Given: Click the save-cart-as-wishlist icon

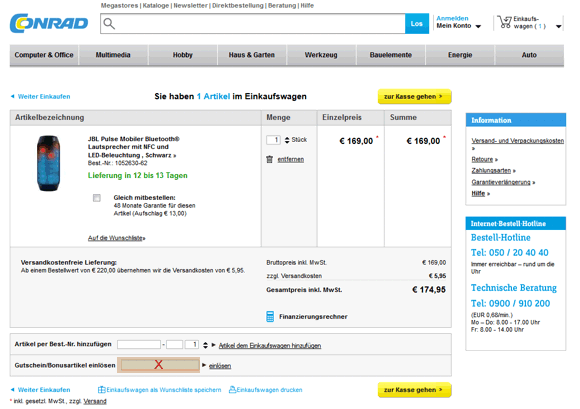Looking at the screenshot, I should [x=101, y=390].
